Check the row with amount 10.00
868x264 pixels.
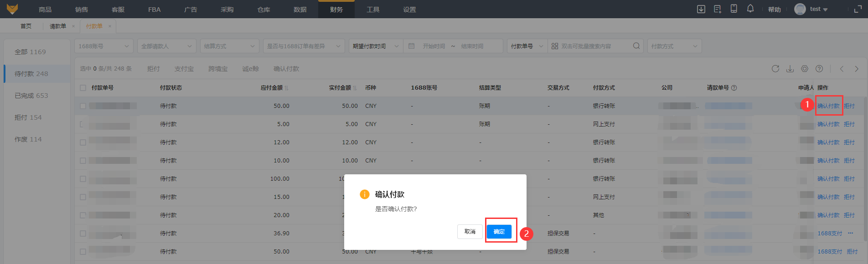click(x=83, y=161)
